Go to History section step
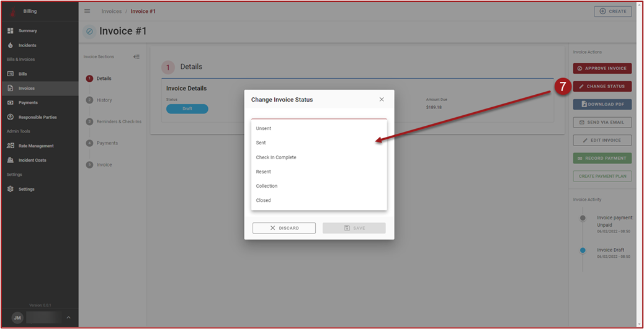This screenshot has height=329, width=644. click(x=104, y=100)
